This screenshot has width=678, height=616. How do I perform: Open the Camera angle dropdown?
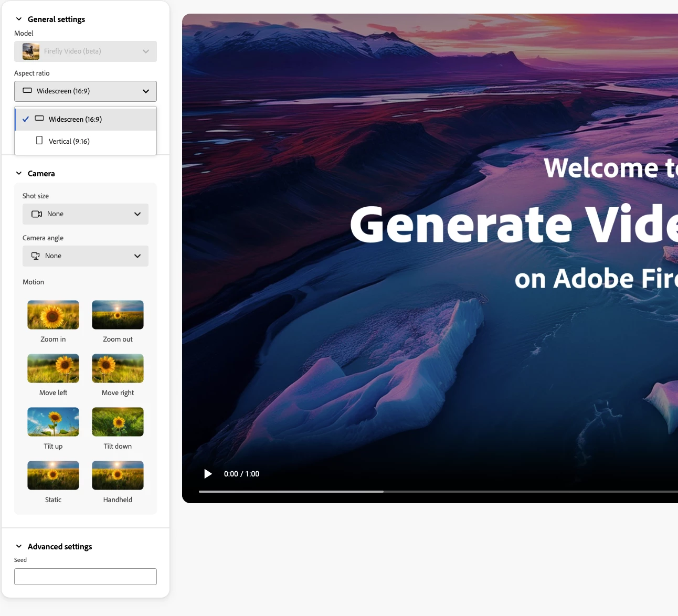coord(86,256)
